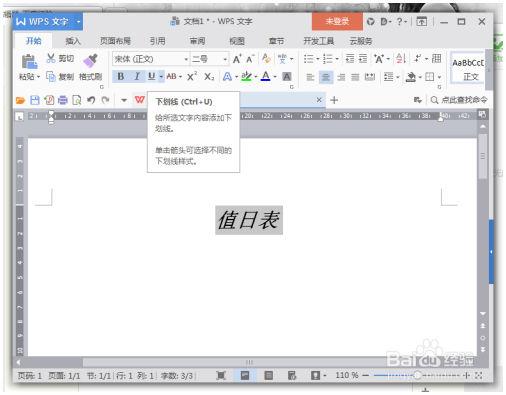This screenshot has width=506, height=395.
Task: Click the Cut scissors icon
Action: [x=51, y=58]
